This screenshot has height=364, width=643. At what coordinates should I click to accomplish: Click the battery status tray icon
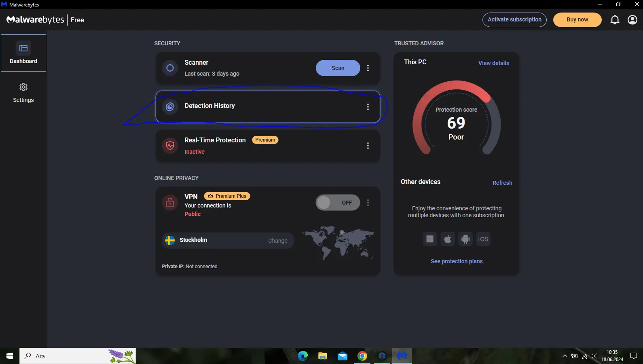point(575,356)
